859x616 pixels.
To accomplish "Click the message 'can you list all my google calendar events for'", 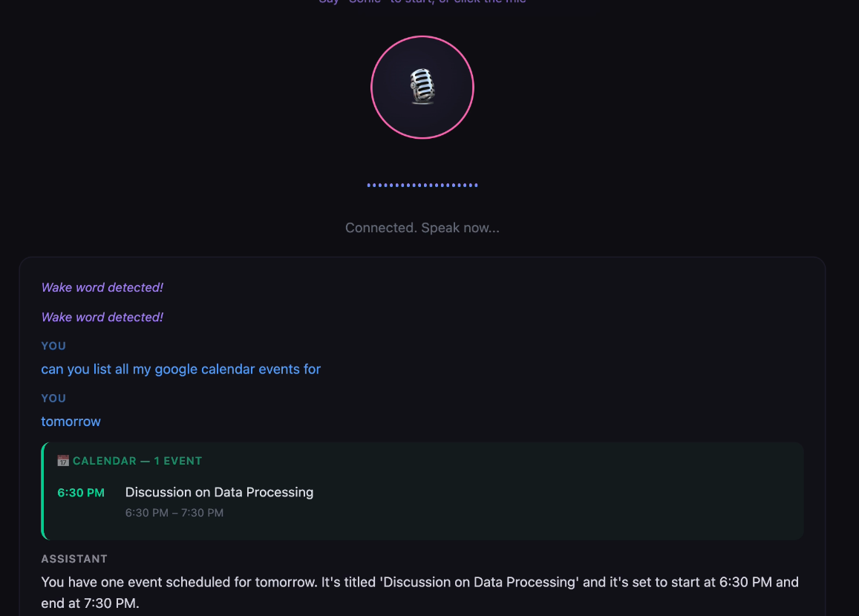I will pos(181,369).
